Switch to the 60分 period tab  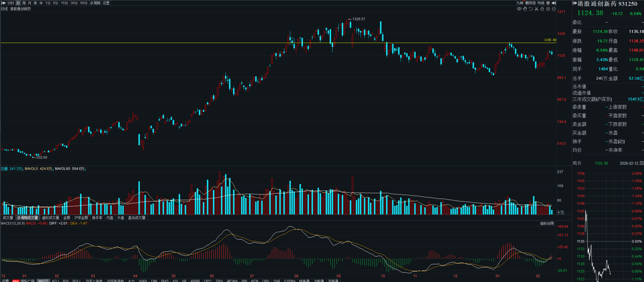pos(84,3)
